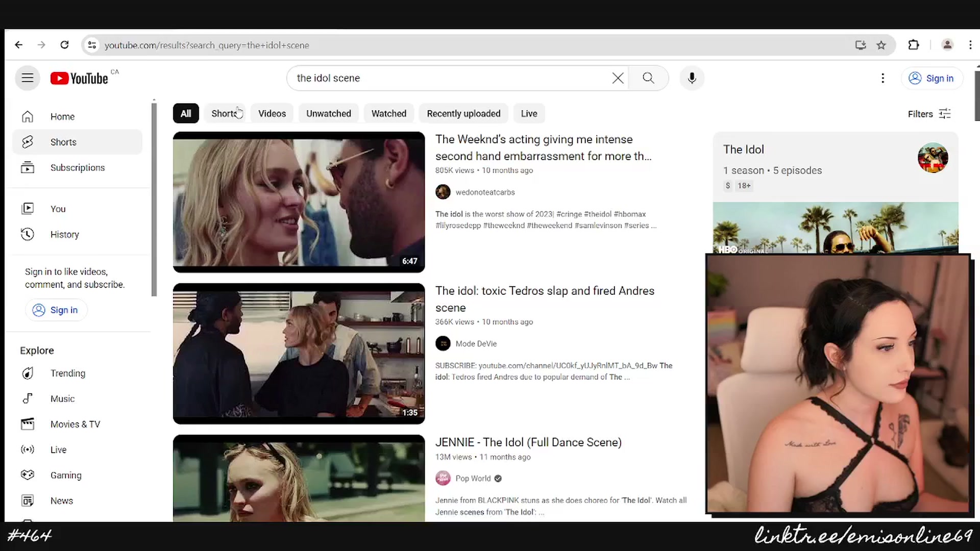The height and width of the screenshot is (551, 980).
Task: Open JENNIE Full Dance Scene thumbnail
Action: [x=299, y=478]
